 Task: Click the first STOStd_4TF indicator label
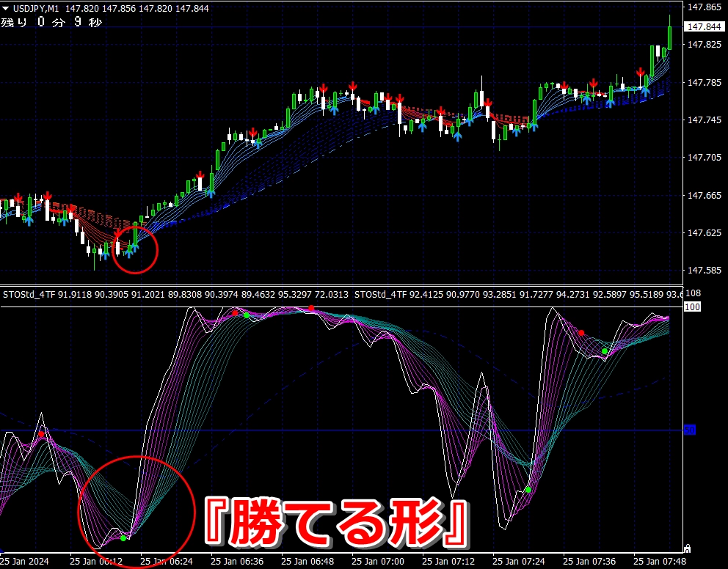click(29, 295)
